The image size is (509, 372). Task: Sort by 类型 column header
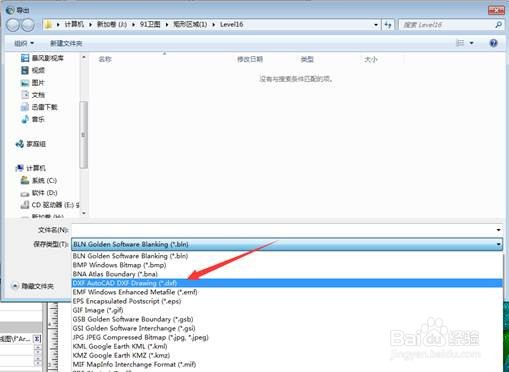point(307,59)
